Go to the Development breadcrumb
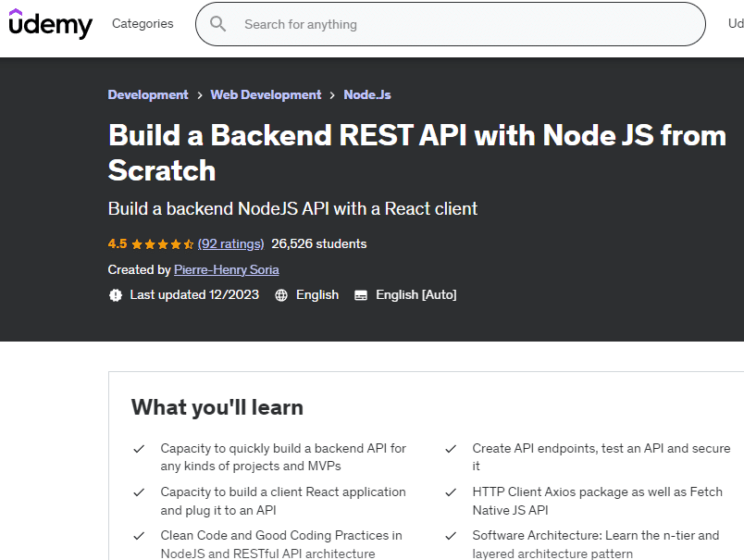The width and height of the screenshot is (744, 560). 148,95
